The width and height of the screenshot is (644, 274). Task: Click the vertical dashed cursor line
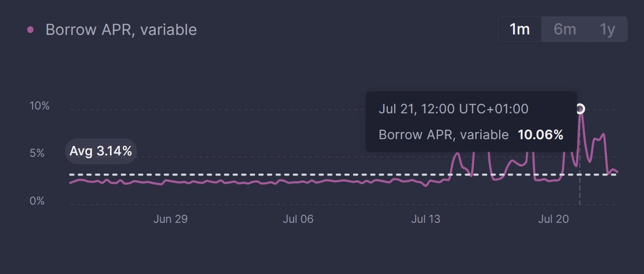tap(580, 191)
